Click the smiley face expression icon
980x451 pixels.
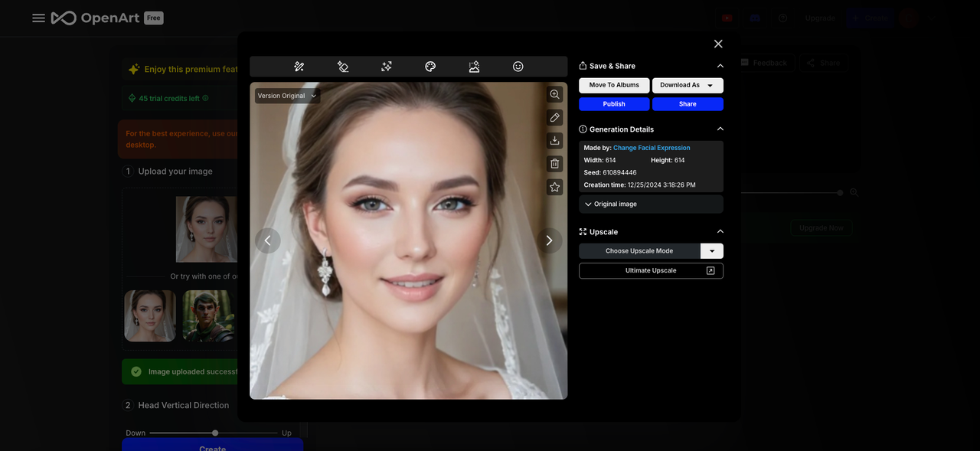click(518, 67)
